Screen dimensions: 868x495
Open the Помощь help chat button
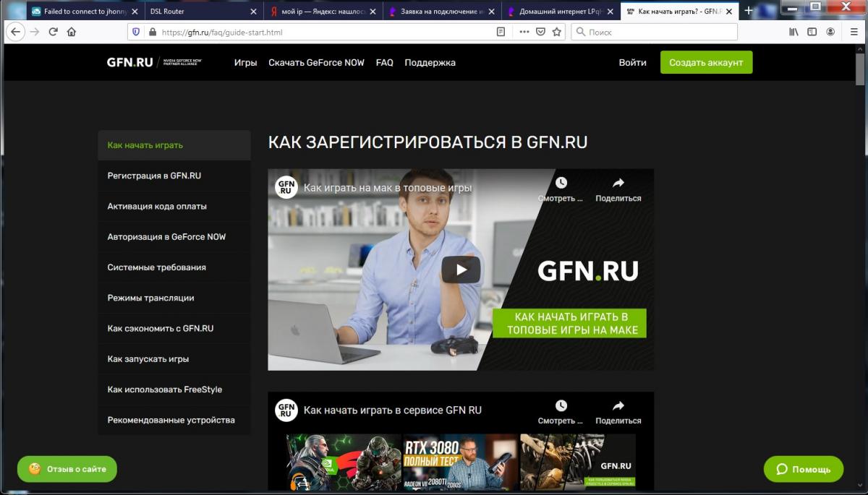804,469
